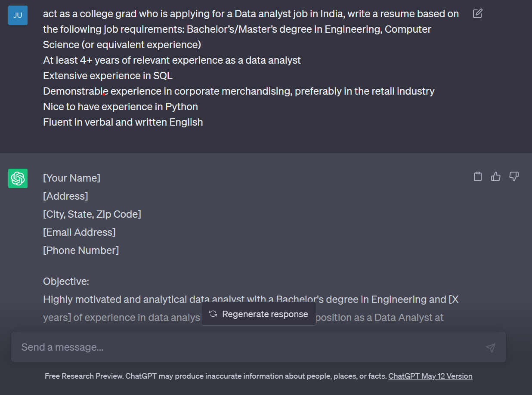Focus the Send a message input field
The image size is (532, 395).
point(250,347)
